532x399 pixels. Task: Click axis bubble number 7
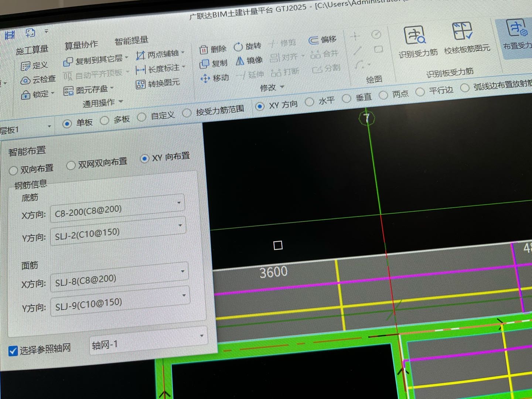click(367, 118)
